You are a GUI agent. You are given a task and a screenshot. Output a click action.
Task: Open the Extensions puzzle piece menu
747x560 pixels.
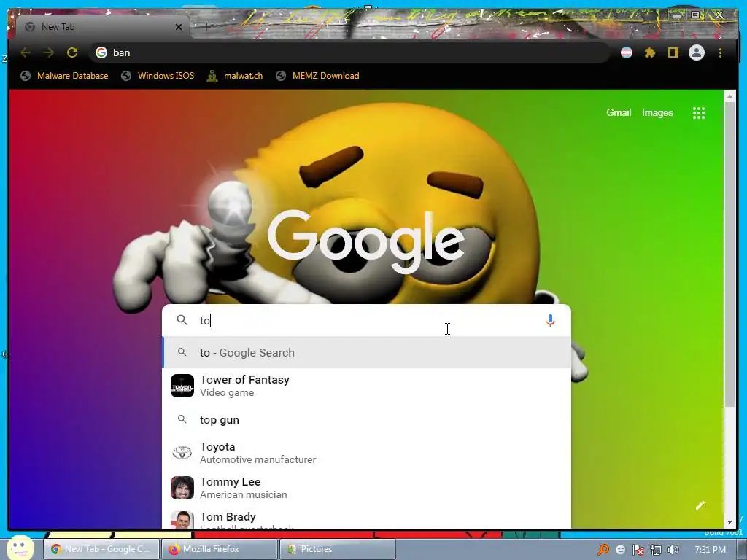click(x=650, y=52)
